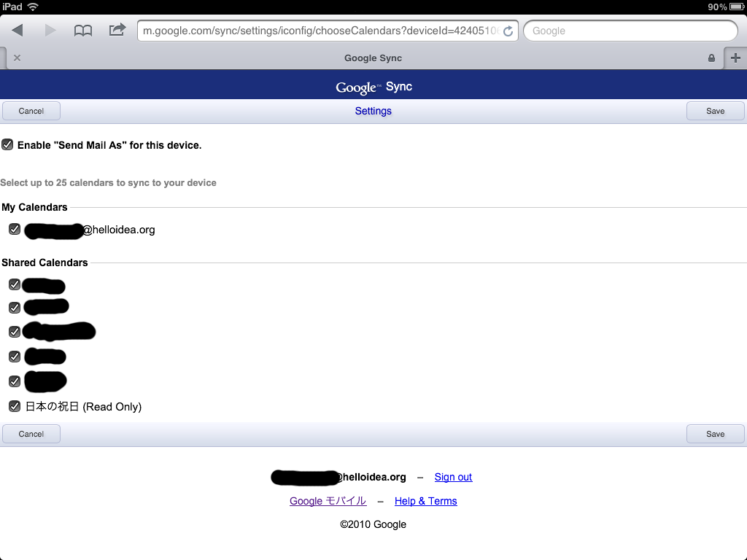Click the ©2010 Google footer text

373,524
